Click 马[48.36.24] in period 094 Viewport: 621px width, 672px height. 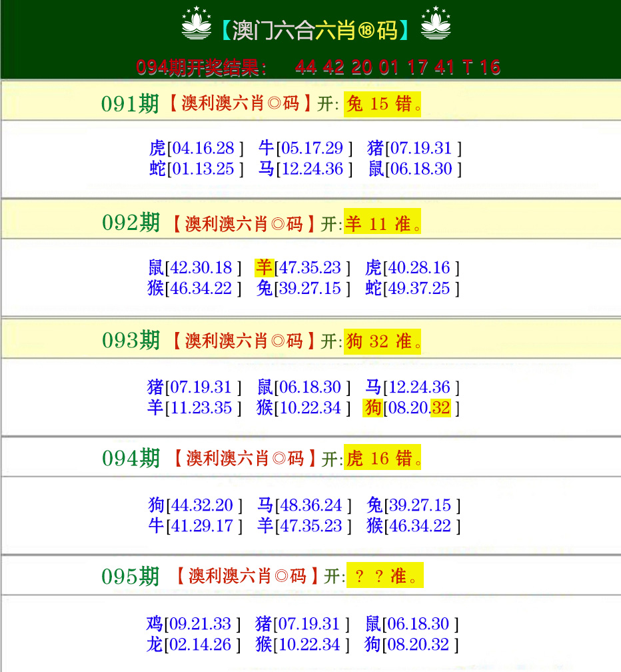click(304, 505)
